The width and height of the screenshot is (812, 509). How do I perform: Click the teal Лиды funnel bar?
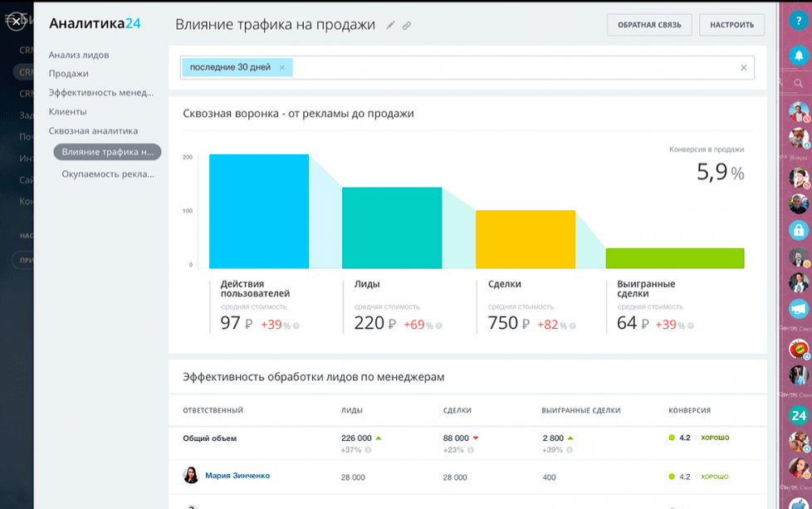pos(392,228)
